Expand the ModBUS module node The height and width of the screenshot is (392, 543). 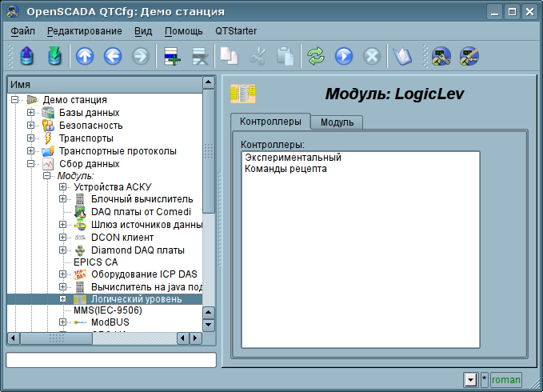pyautogui.click(x=62, y=322)
